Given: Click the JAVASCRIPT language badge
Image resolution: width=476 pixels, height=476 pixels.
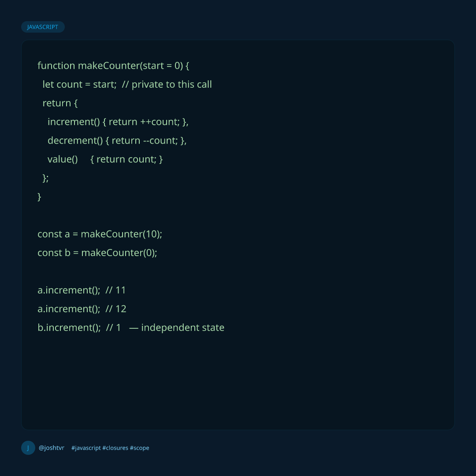Looking at the screenshot, I should [x=43, y=27].
